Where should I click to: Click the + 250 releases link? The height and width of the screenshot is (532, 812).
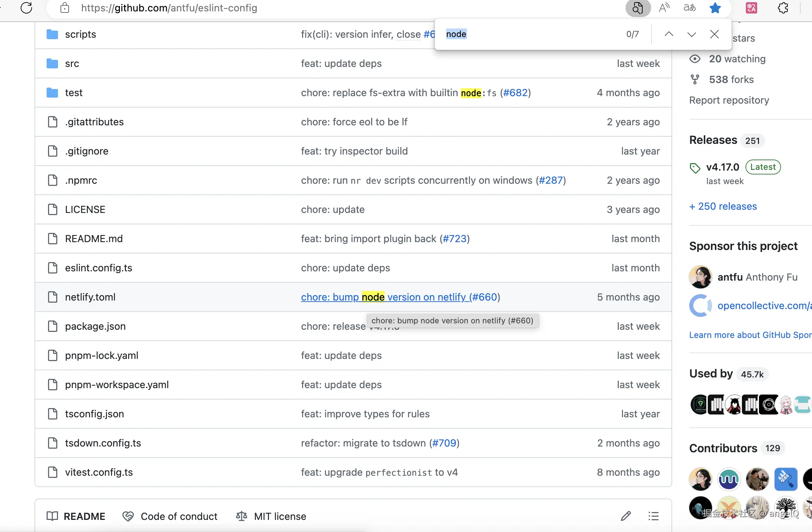pos(723,206)
